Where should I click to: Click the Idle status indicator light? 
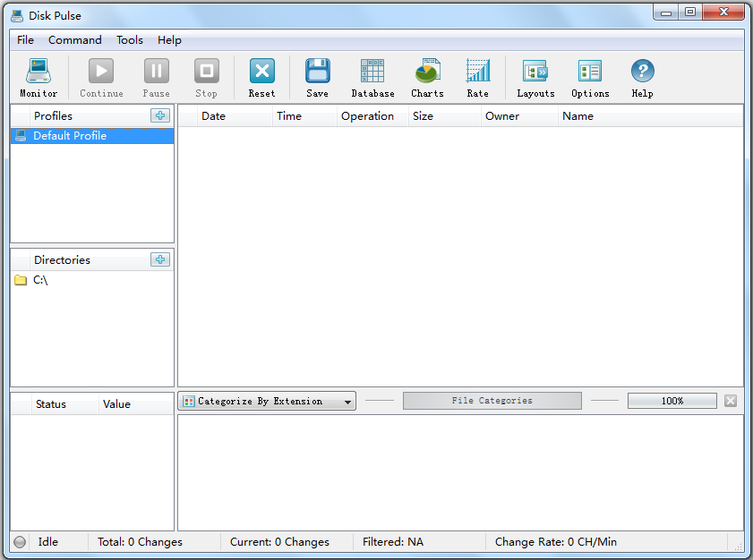click(x=20, y=542)
